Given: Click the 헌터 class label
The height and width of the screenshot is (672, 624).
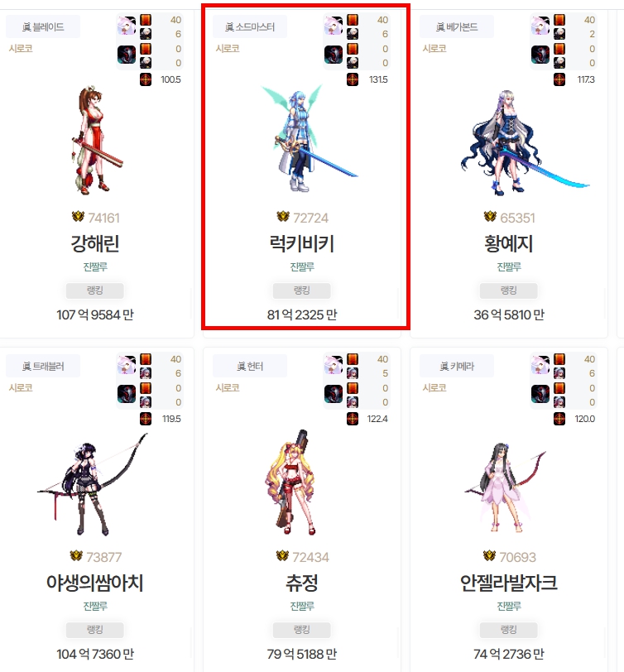Looking at the screenshot, I should pos(250,367).
